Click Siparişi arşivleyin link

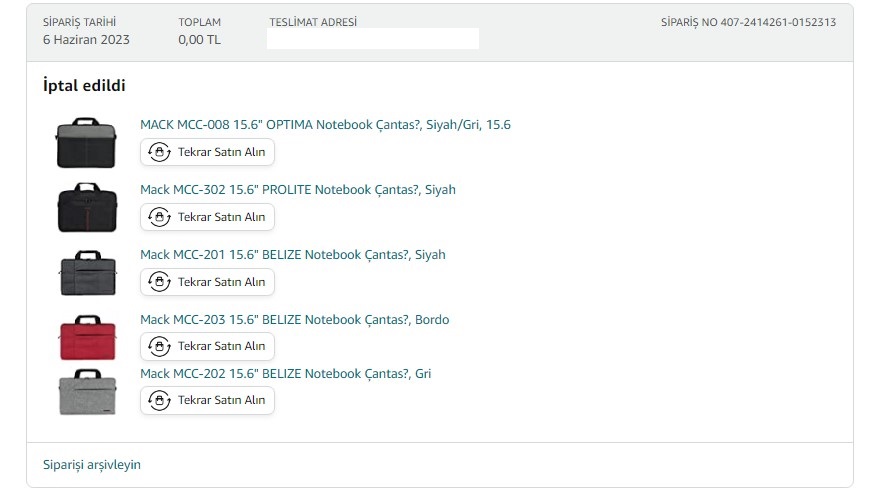pyautogui.click(x=92, y=465)
